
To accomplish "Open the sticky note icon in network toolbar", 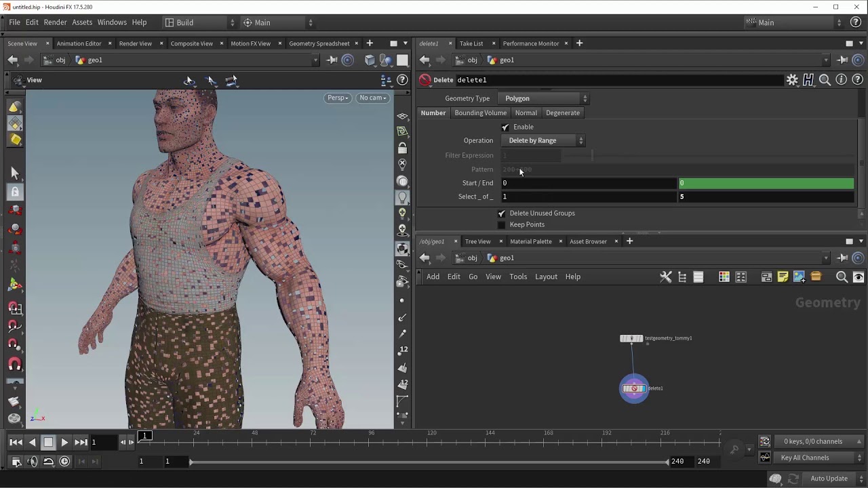I will pos(783,277).
